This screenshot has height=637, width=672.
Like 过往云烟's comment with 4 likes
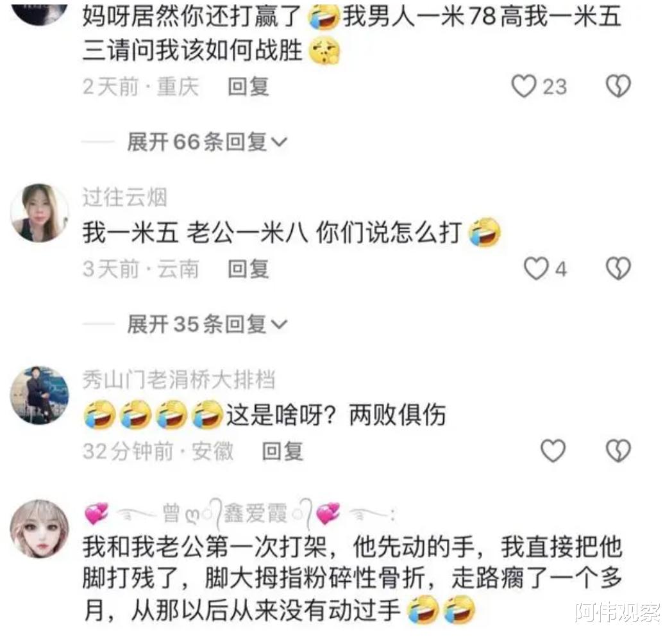tap(536, 269)
